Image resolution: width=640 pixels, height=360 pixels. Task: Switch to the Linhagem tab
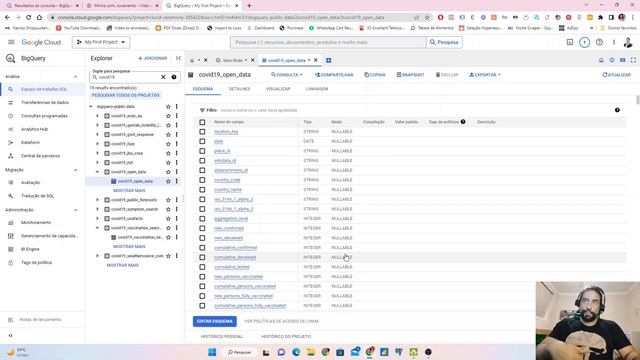pyautogui.click(x=317, y=89)
